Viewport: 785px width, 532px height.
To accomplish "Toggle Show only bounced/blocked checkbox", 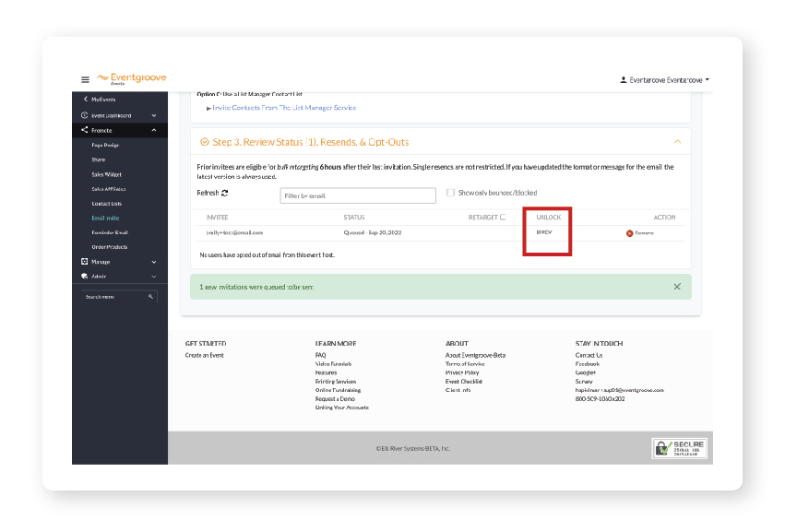I will click(x=450, y=193).
